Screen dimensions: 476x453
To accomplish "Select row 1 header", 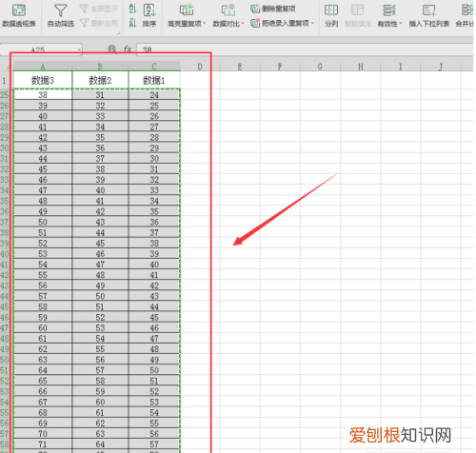I will coord(5,80).
